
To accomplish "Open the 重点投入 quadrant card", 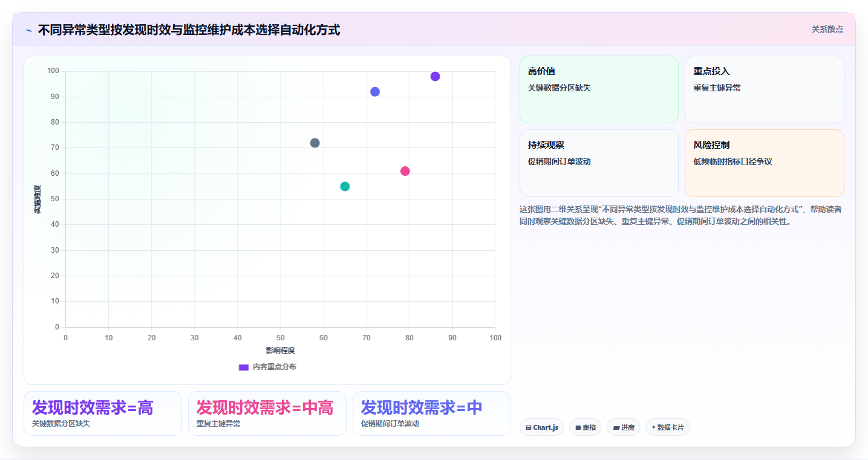I will coord(765,89).
